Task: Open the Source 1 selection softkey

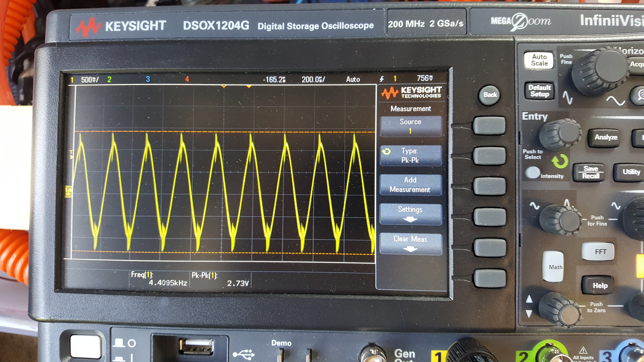Action: coord(411,126)
